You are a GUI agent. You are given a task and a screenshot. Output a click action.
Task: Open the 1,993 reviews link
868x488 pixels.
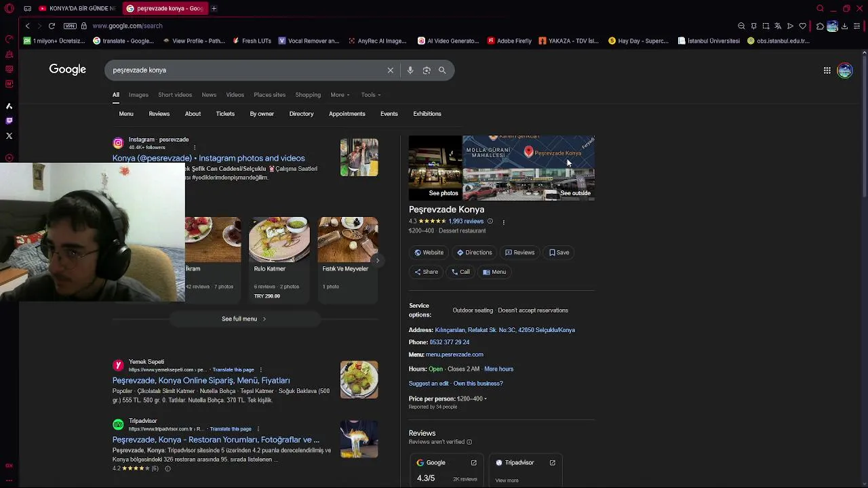pyautogui.click(x=466, y=222)
